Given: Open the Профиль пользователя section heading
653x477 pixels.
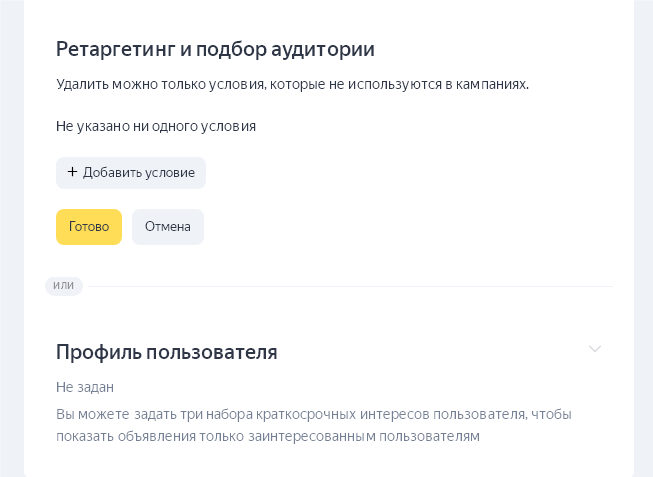Looking at the screenshot, I should click(x=166, y=352).
